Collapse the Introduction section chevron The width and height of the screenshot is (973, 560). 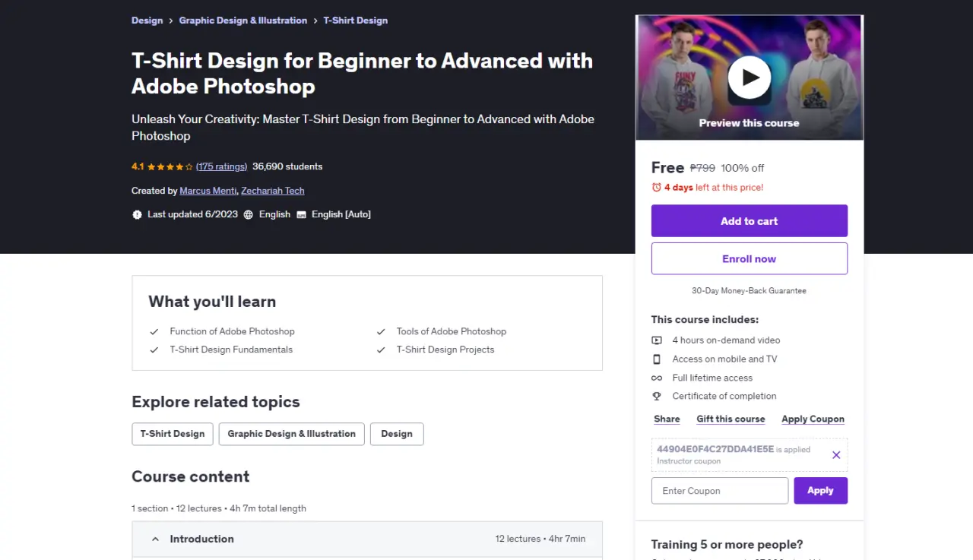pyautogui.click(x=155, y=539)
